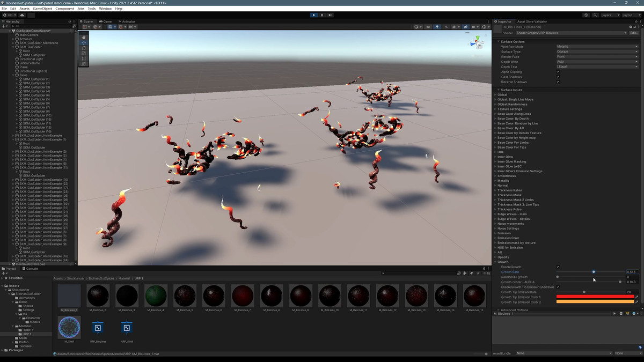Screen dimensions: 644x362
Task: Open Undo History icon
Action: [586, 15]
